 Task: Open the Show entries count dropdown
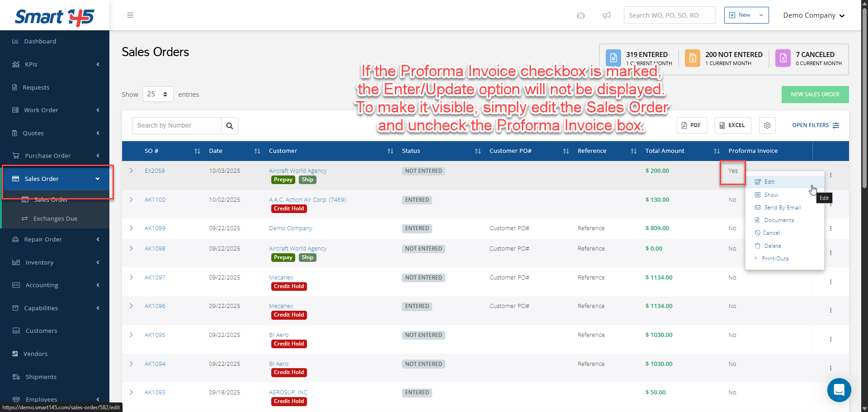pos(158,94)
